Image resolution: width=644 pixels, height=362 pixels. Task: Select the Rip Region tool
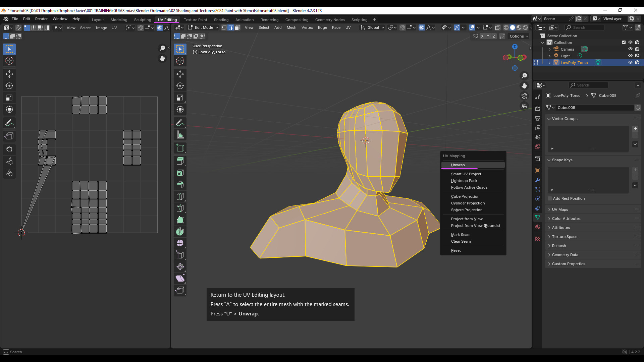pos(180,290)
